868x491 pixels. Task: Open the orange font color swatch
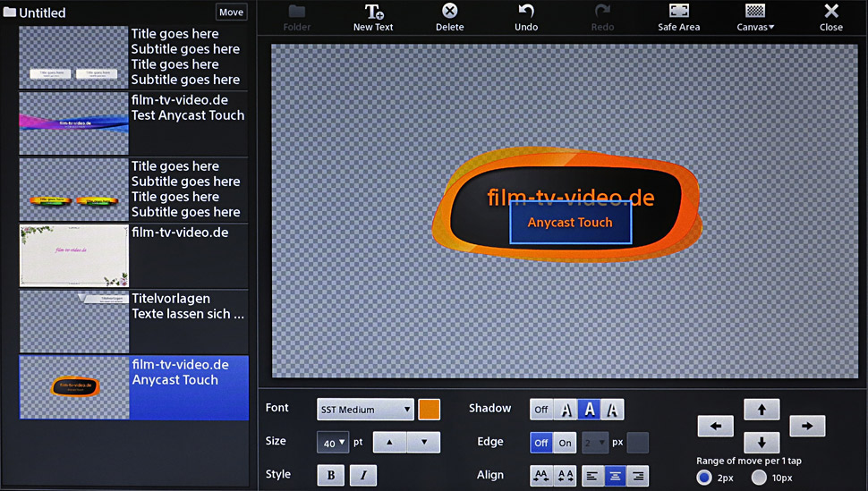coord(430,410)
